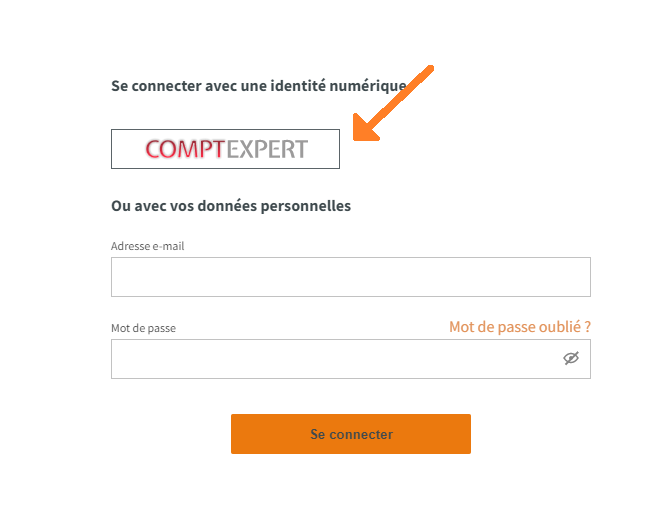Open the Mot de passe oublié link
Screen dimensions: 652x505
(x=520, y=327)
